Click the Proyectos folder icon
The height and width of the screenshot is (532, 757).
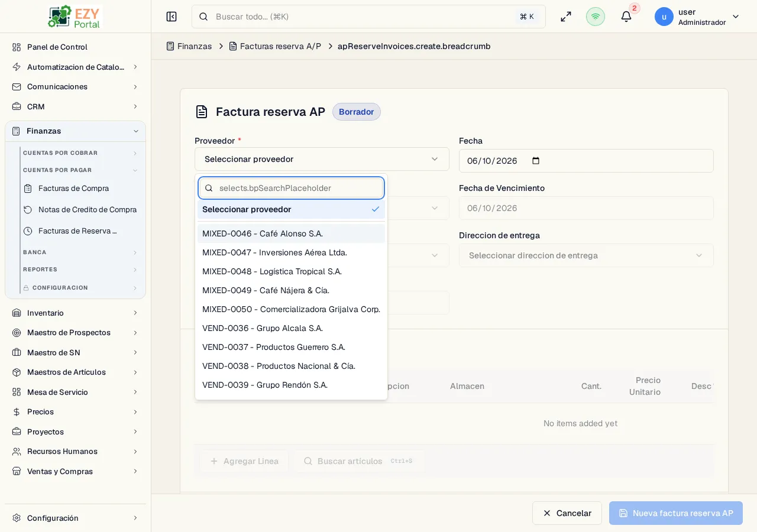coord(17,432)
